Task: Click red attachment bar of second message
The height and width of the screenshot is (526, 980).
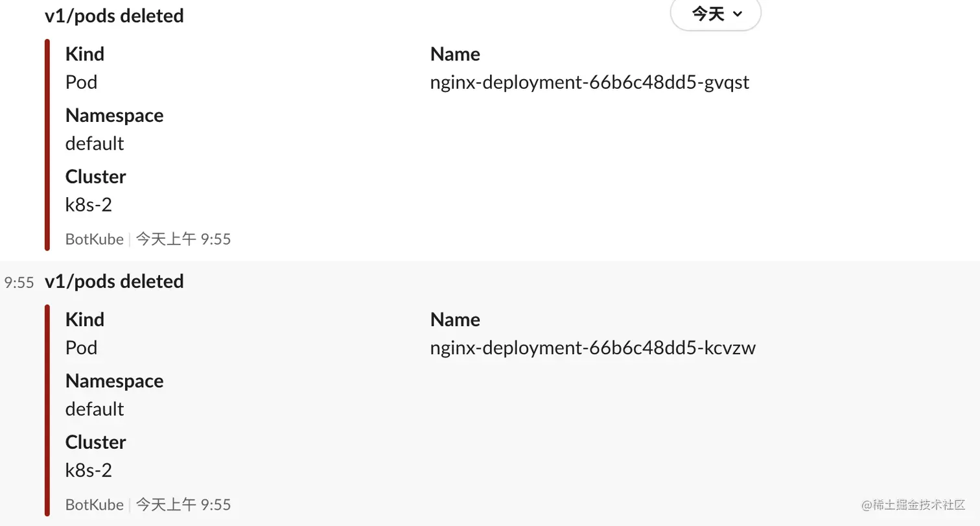Action: pyautogui.click(x=47, y=410)
